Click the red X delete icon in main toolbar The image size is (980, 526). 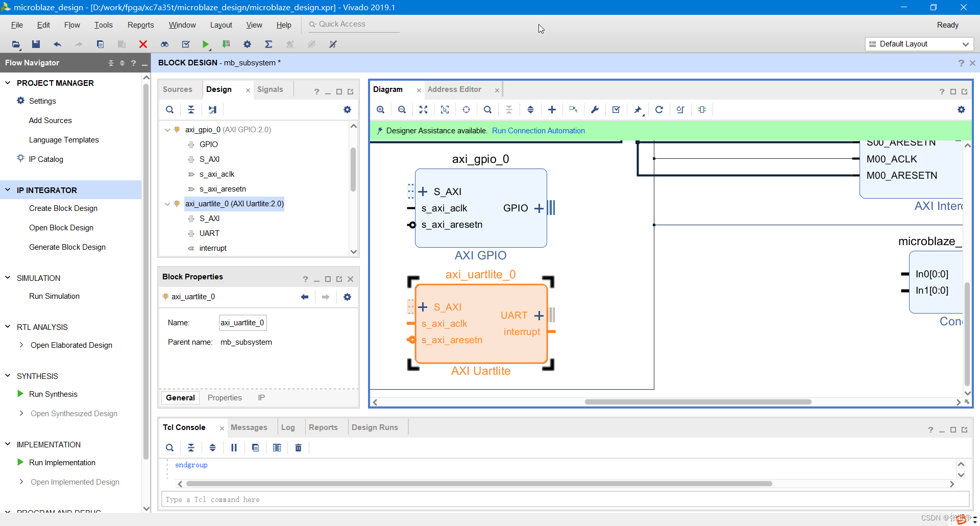point(143,44)
